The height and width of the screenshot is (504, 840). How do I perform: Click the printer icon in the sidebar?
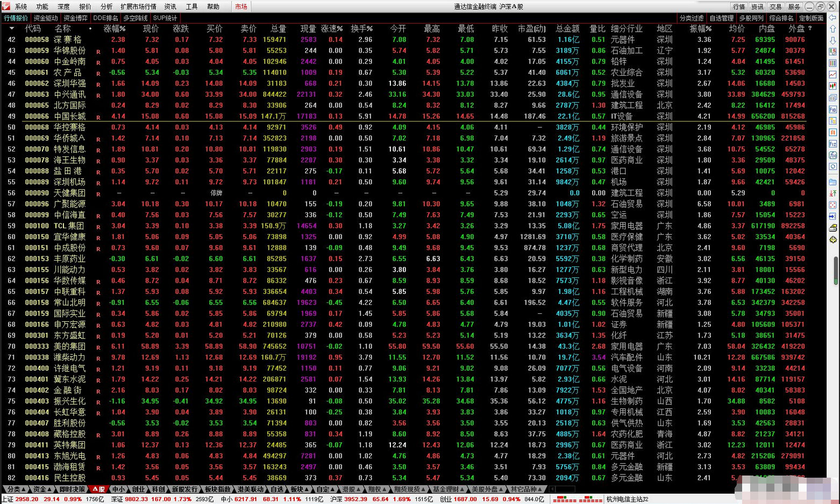(833, 228)
